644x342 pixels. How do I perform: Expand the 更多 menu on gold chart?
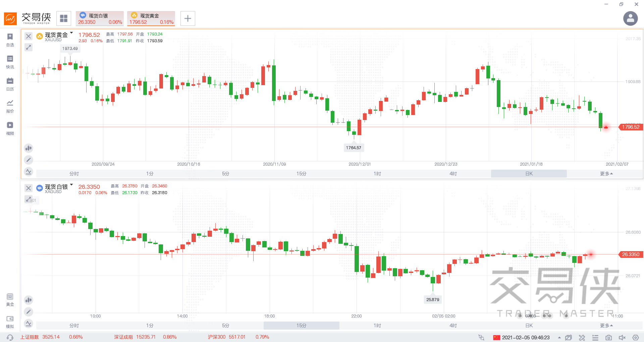[606, 174]
